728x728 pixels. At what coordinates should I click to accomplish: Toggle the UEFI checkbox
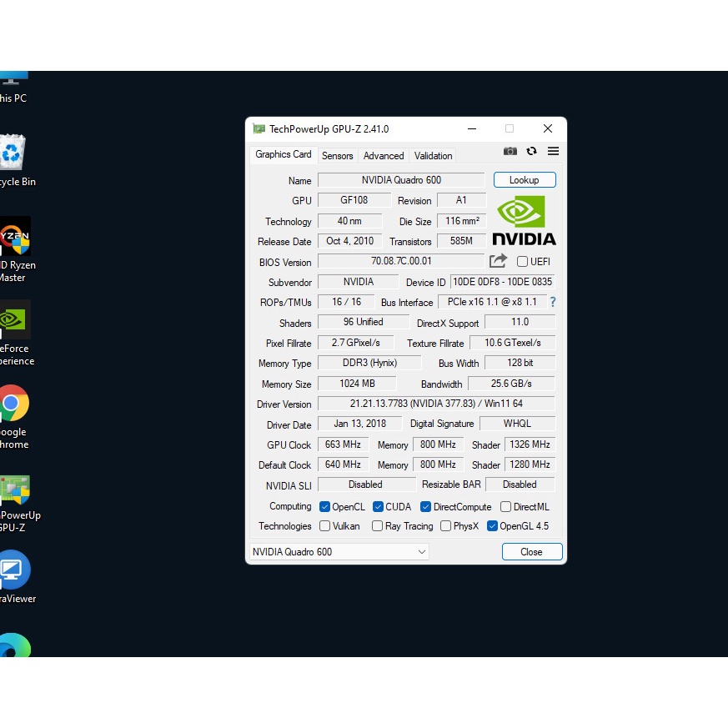point(523,262)
